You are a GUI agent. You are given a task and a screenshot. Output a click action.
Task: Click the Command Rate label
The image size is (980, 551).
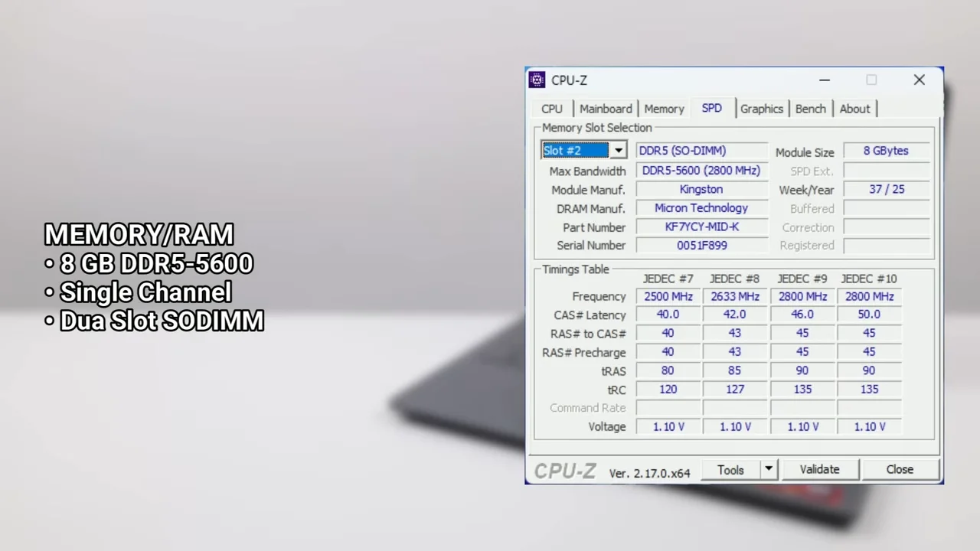pyautogui.click(x=587, y=408)
